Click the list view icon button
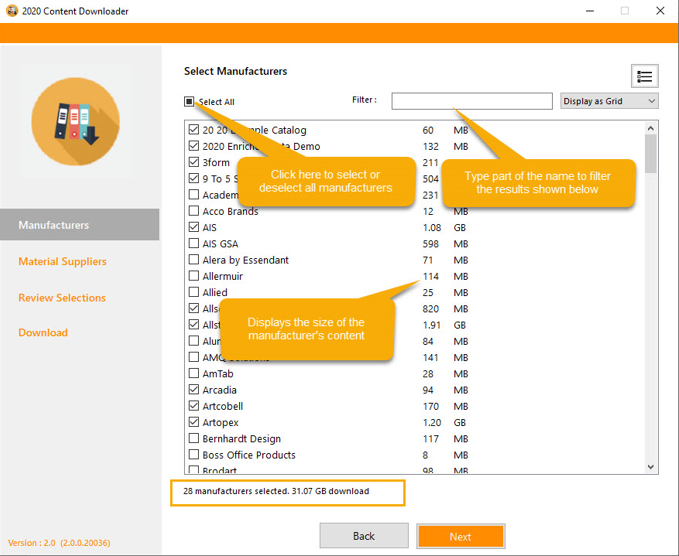 644,76
